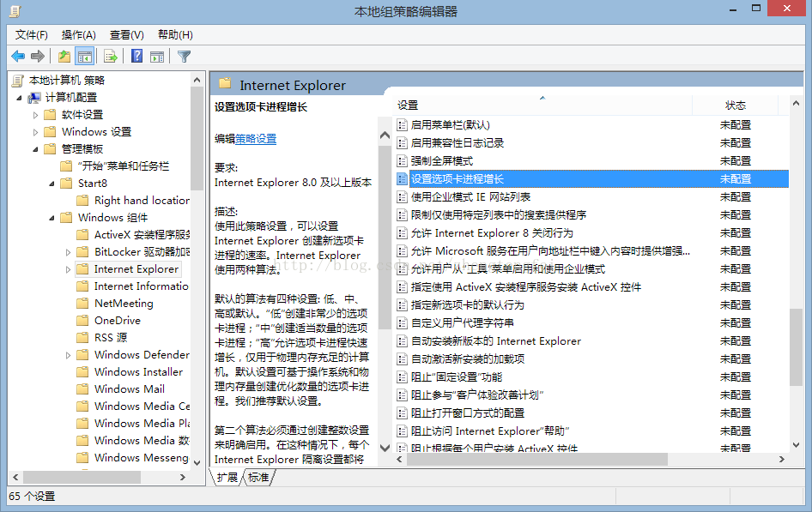Click the 策略设置 link
Image resolution: width=812 pixels, height=512 pixels.
[256, 139]
